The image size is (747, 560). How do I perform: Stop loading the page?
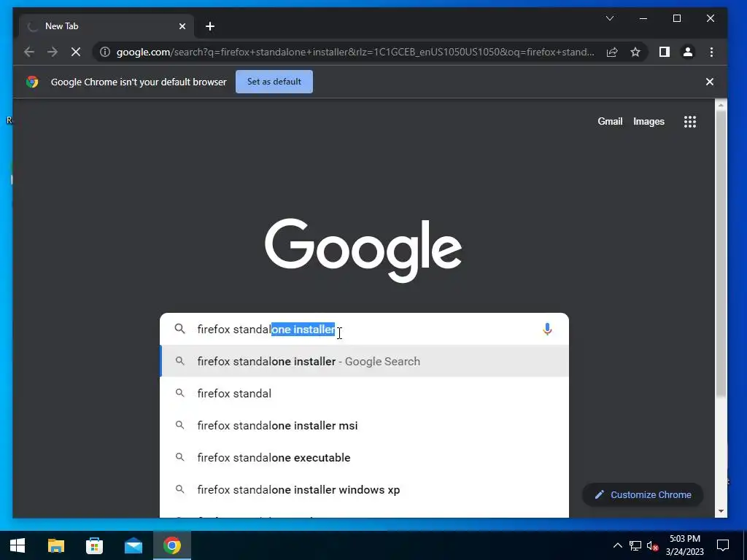pos(76,52)
